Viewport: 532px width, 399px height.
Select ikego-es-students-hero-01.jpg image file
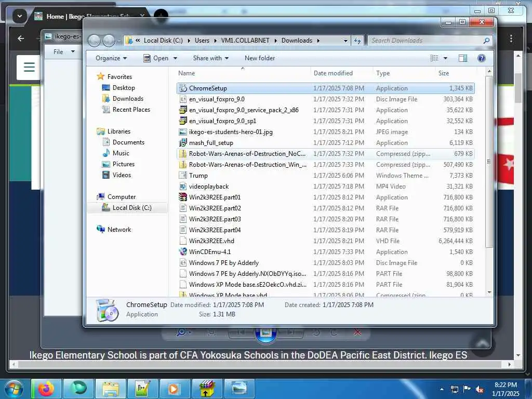point(325,131)
